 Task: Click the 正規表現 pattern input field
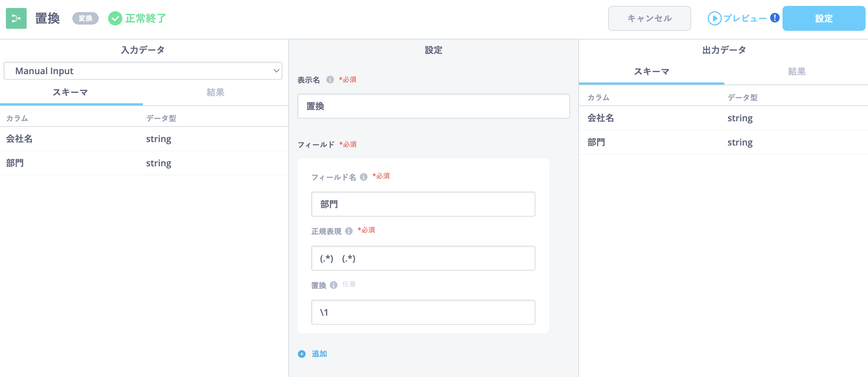tap(423, 258)
